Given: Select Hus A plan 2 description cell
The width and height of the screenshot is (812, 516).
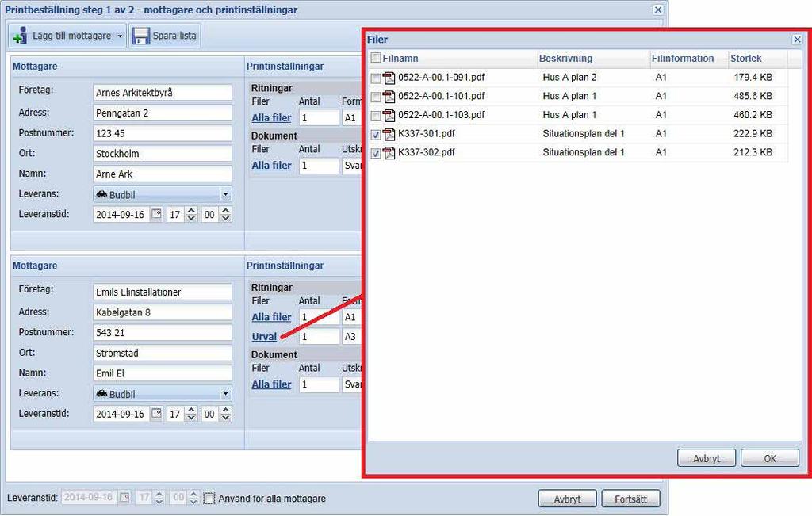Looking at the screenshot, I should click(569, 78).
